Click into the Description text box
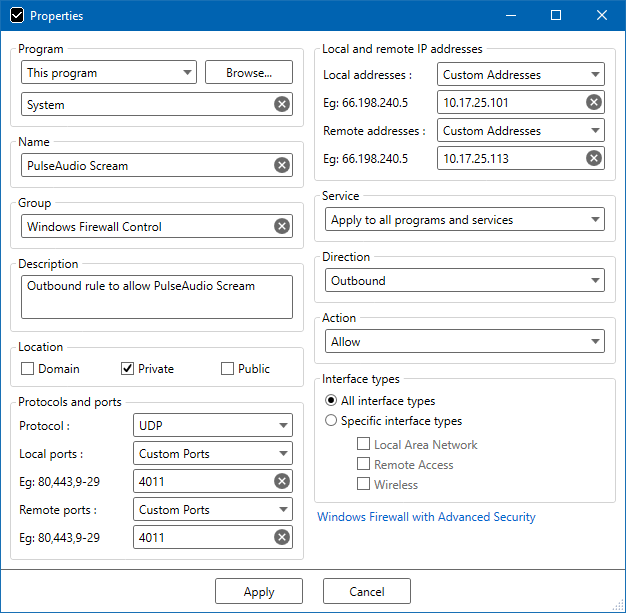The width and height of the screenshot is (626, 613). [x=157, y=297]
